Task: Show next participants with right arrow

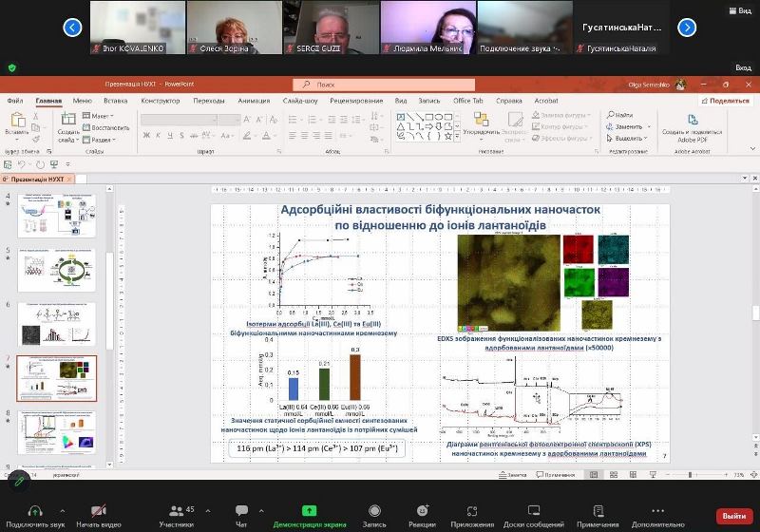Action: coord(687,28)
